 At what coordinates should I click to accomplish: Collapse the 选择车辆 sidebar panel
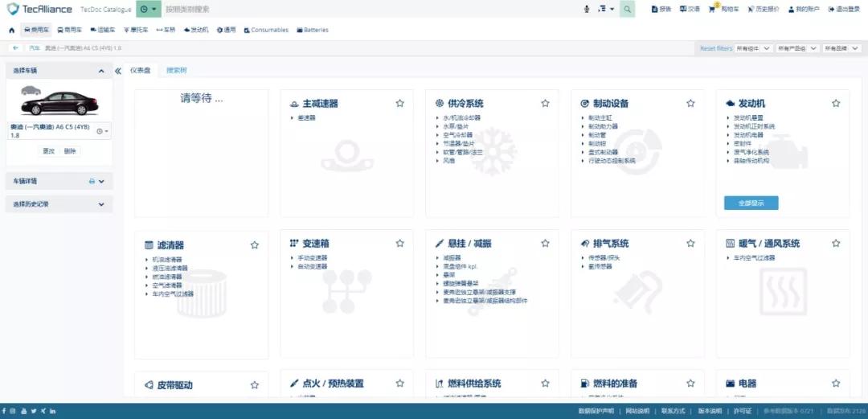100,71
